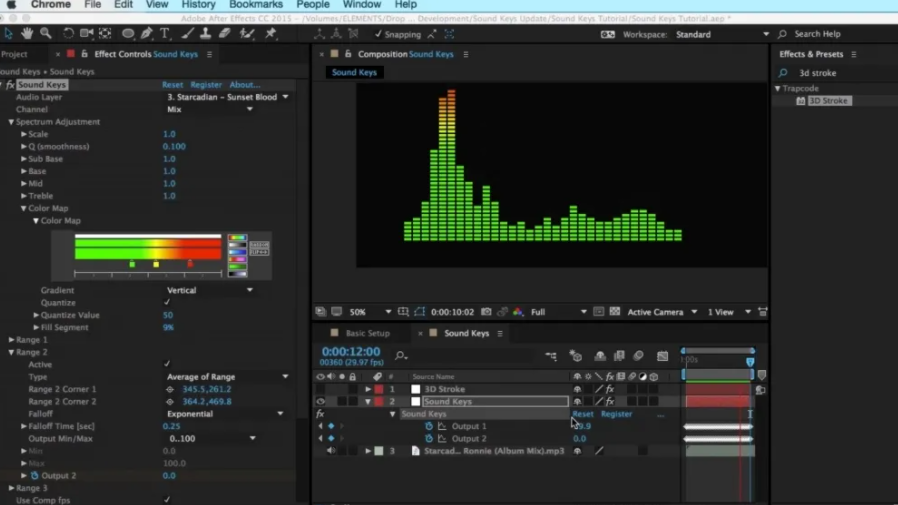Open the Type Average of Range dropdown
898x505 pixels.
coord(227,377)
